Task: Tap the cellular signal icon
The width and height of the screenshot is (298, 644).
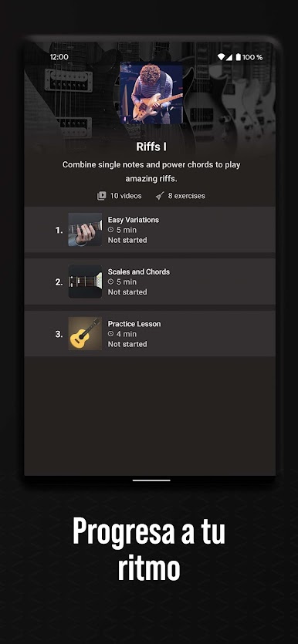Action: pyautogui.click(x=229, y=57)
